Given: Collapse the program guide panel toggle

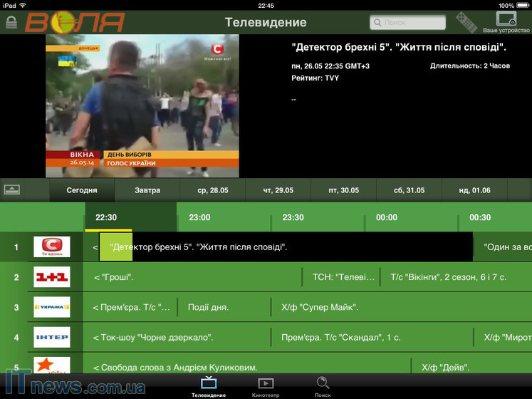Looking at the screenshot, I should pyautogui.click(x=12, y=190).
